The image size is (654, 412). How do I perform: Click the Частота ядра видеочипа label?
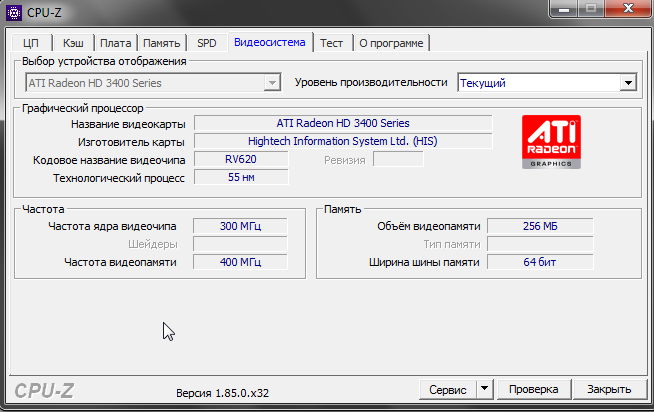112,226
